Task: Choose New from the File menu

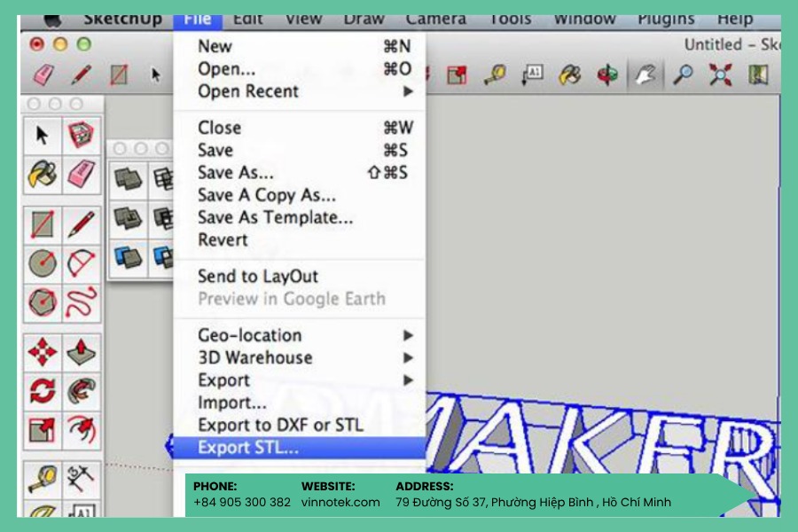Action: tap(300, 46)
